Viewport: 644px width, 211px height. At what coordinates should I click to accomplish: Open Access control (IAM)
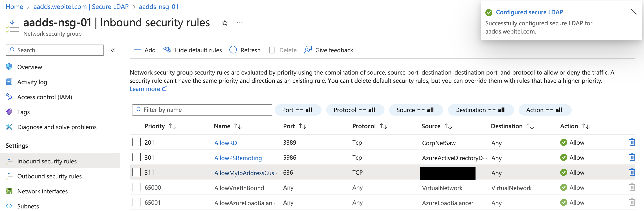[x=44, y=97]
